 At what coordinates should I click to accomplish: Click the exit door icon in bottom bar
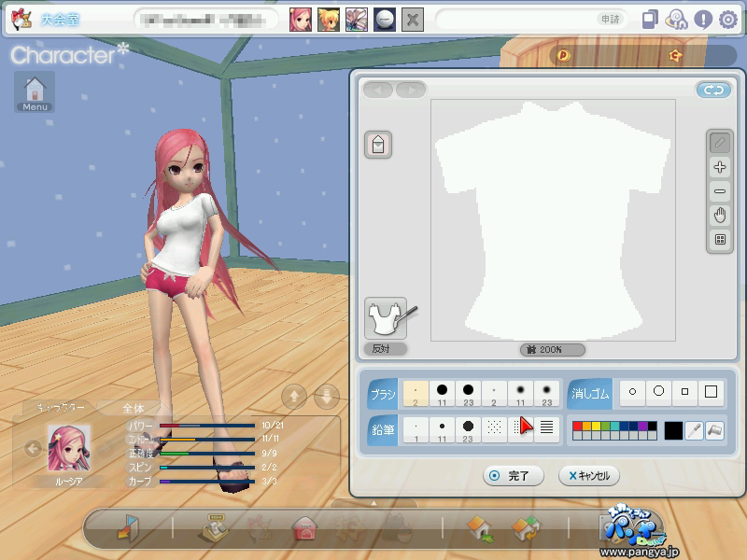[x=128, y=527]
